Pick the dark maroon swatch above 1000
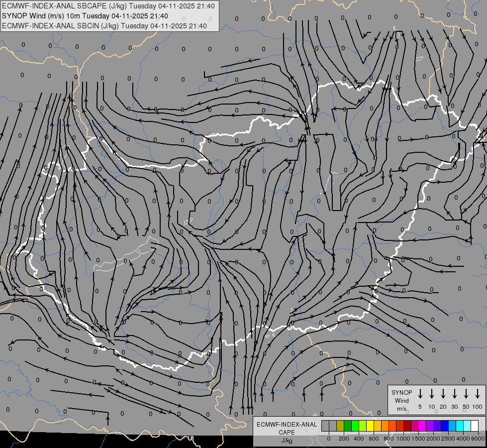This screenshot has height=448, width=487. [408, 426]
